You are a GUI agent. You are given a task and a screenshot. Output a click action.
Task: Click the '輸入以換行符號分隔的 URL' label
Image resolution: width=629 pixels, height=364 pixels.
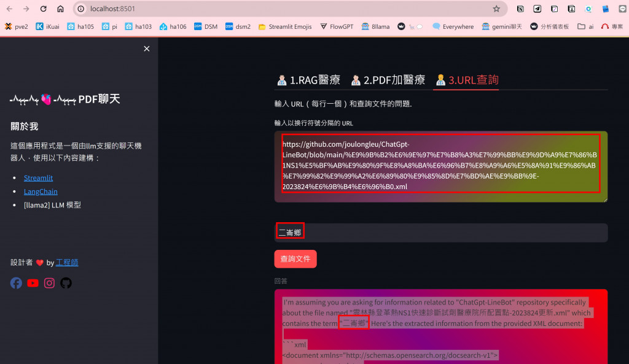coord(314,123)
